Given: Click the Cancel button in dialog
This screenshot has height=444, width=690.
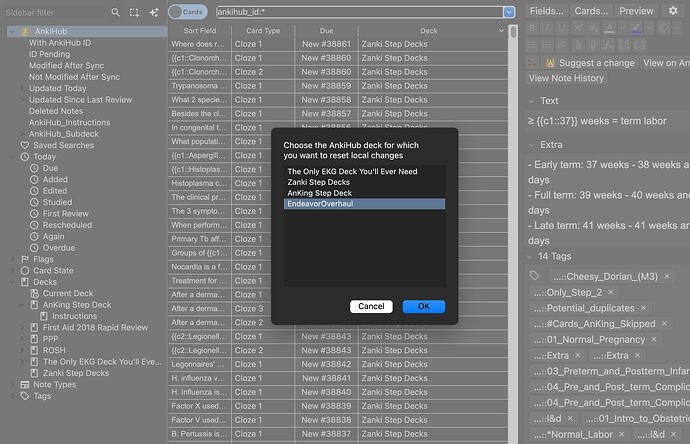Looking at the screenshot, I should 371,306.
